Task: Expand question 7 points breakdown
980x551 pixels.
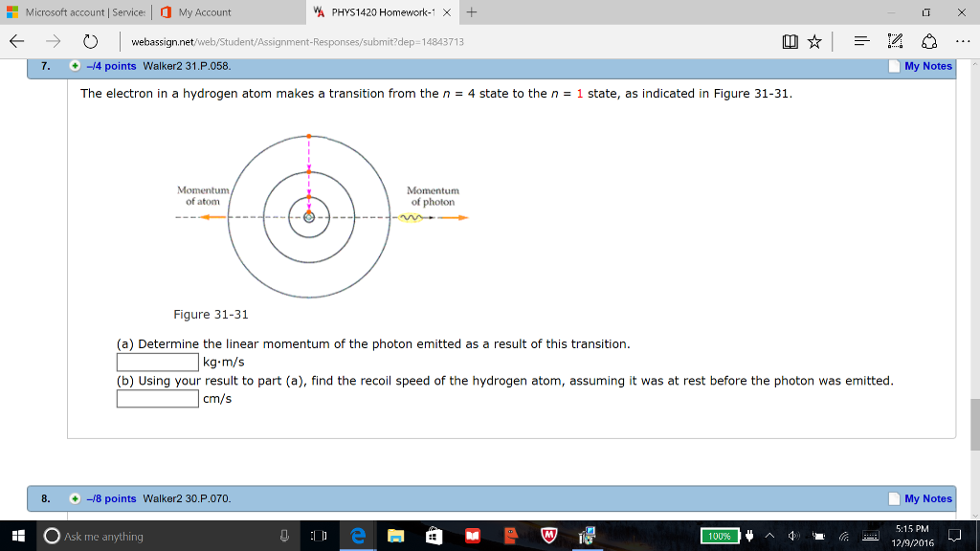Action: point(75,66)
